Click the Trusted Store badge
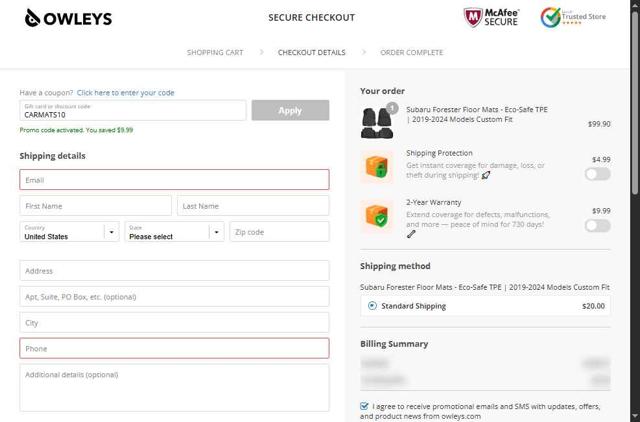 (573, 17)
